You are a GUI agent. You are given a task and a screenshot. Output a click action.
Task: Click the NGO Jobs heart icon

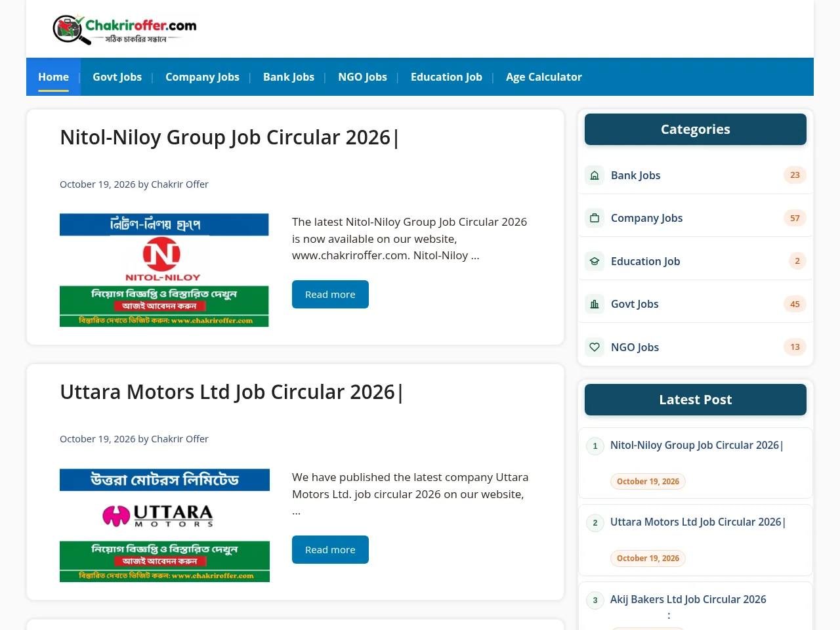click(595, 347)
